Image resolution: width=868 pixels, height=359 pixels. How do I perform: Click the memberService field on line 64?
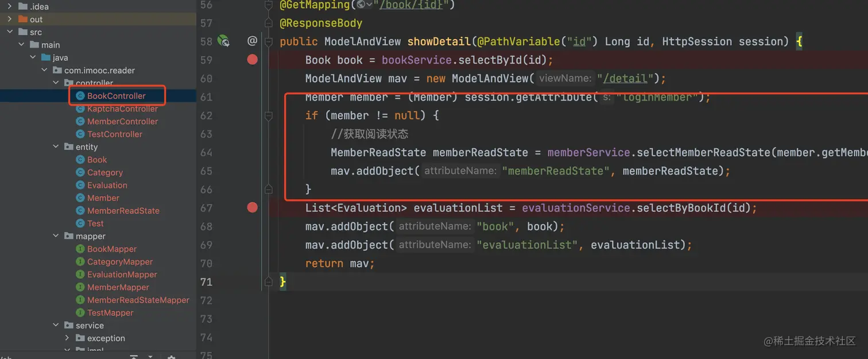pos(589,152)
